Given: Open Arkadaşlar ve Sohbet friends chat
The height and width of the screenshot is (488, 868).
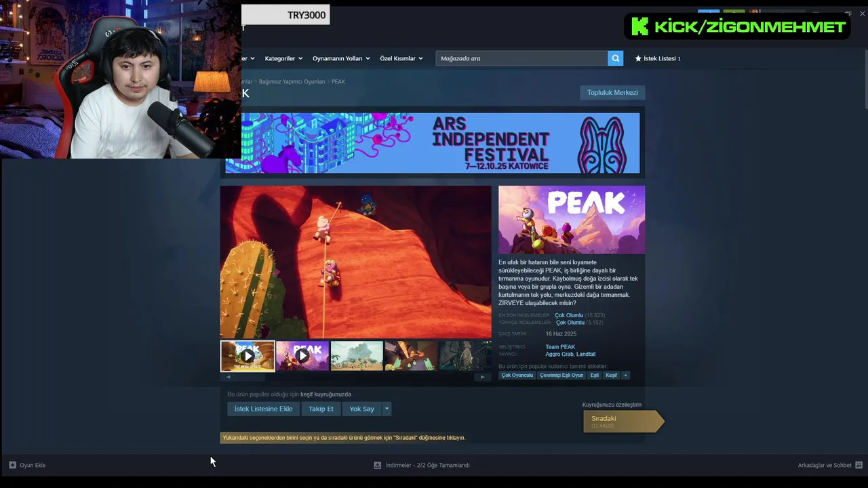Looking at the screenshot, I should click(x=830, y=465).
